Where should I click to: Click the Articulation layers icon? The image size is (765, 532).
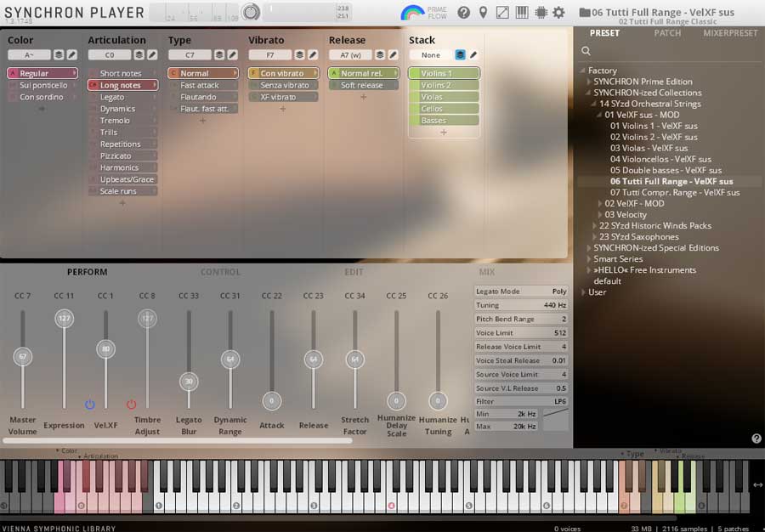click(x=139, y=55)
